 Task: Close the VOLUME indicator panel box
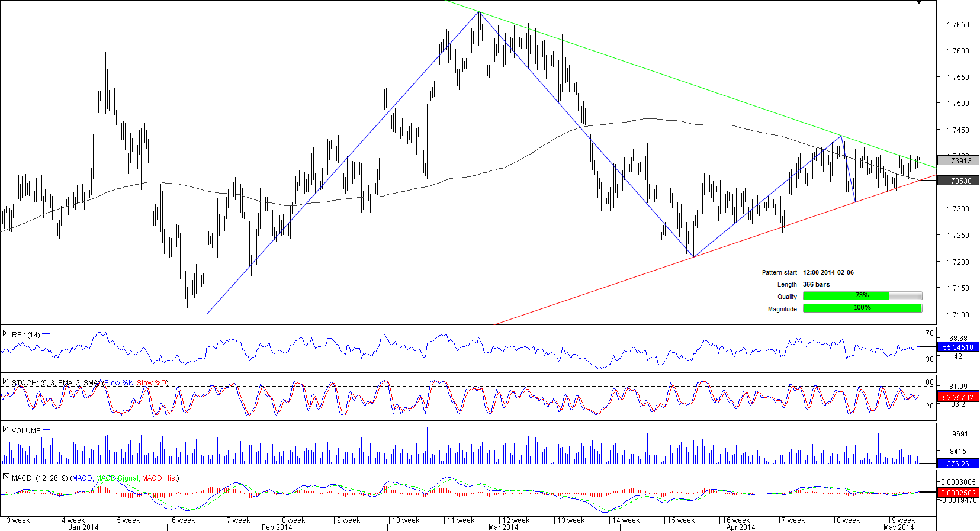[x=6, y=429]
